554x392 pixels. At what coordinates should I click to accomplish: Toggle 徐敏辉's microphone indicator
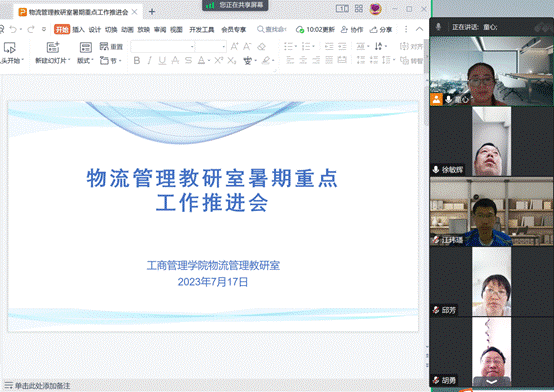click(x=436, y=170)
